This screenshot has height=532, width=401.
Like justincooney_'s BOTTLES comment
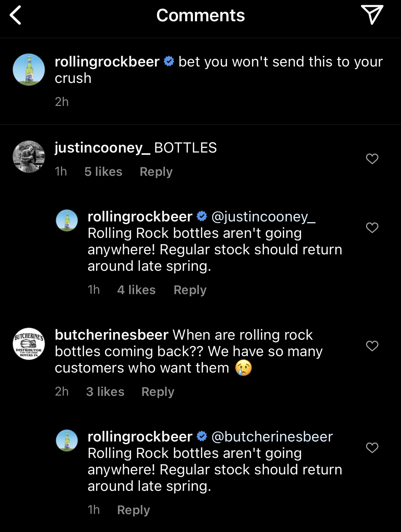(372, 159)
